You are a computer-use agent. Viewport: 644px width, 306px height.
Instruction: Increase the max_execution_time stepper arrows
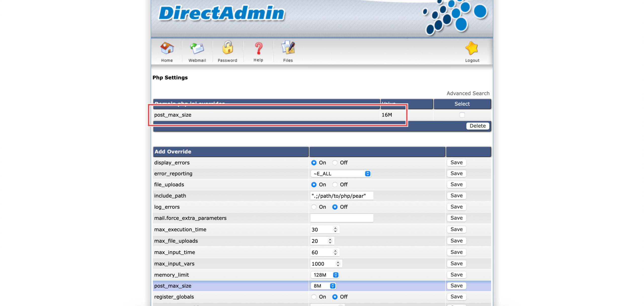coord(335,228)
